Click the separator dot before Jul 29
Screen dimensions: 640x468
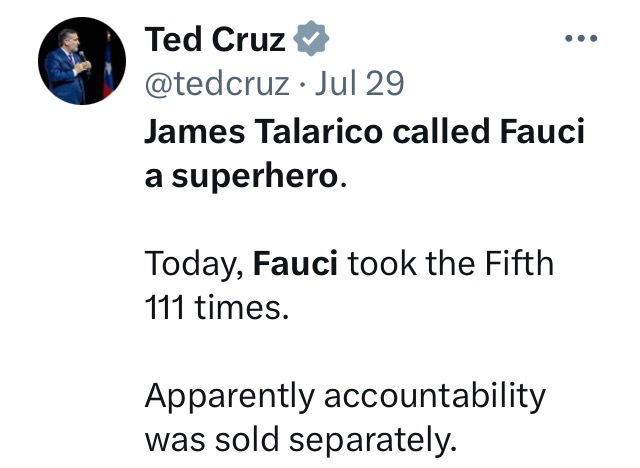point(302,84)
